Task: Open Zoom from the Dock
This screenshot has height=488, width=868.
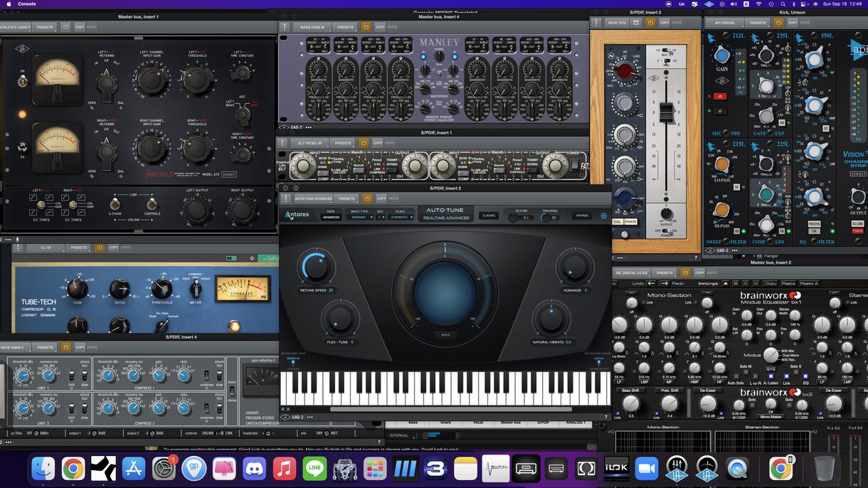Action: [x=647, y=469]
